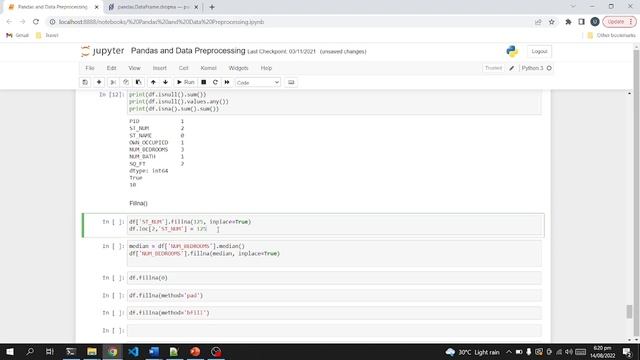This screenshot has width=640, height=360.
Task: Click the Jupyter logo
Action: coord(102,51)
